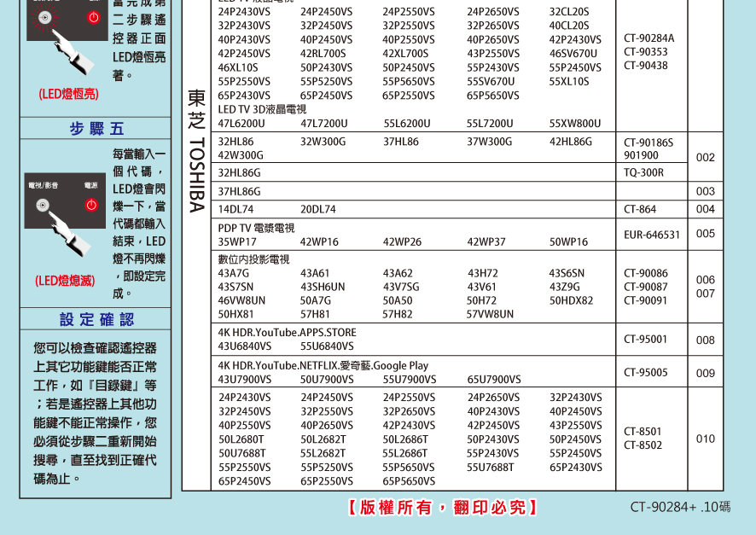Select remote model CT-90186S
756x535 pixels.
tap(648, 142)
